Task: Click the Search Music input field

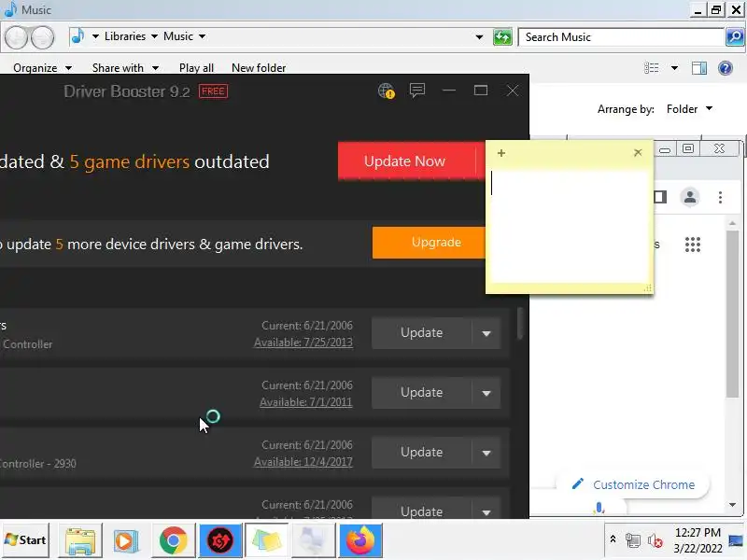Action: coord(621,37)
